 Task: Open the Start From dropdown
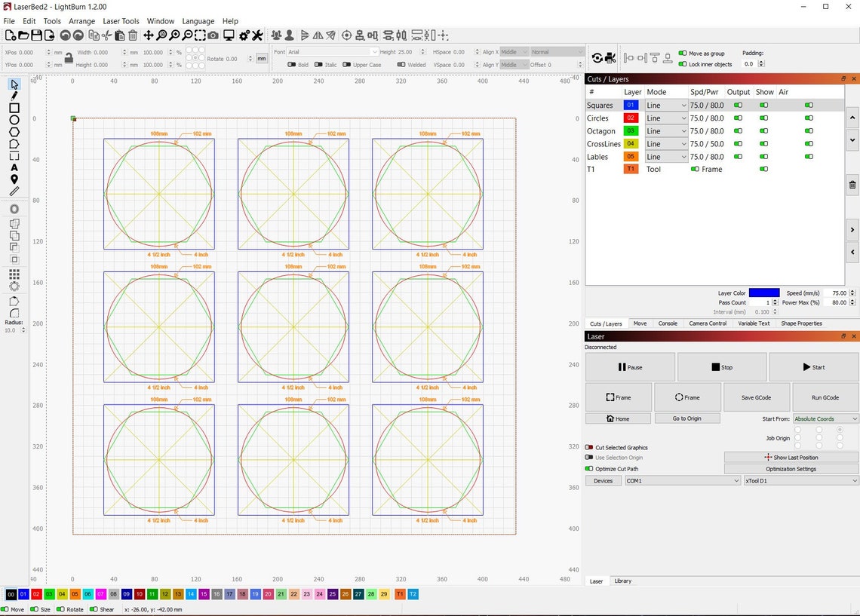pyautogui.click(x=825, y=418)
